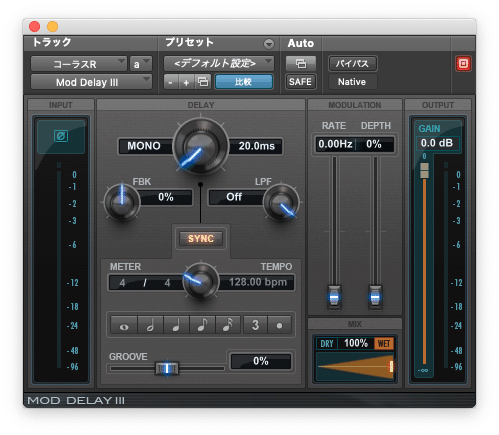This screenshot has height=435, width=499.
Task: Toggle the input phase invert button
Action: pos(61,136)
